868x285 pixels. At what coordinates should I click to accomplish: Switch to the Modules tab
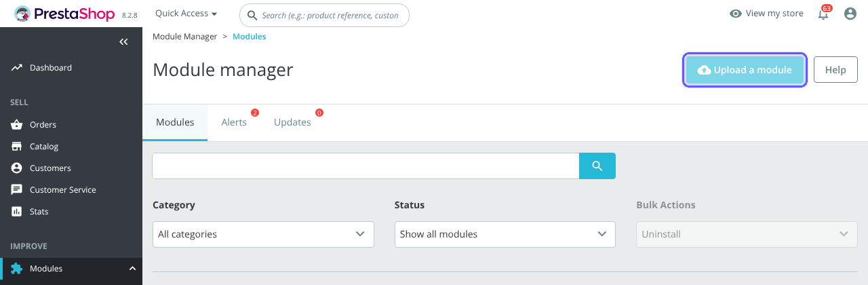(175, 123)
